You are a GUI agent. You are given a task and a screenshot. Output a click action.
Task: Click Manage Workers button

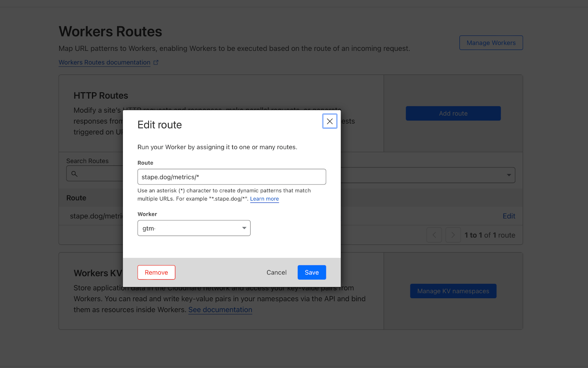coord(491,43)
